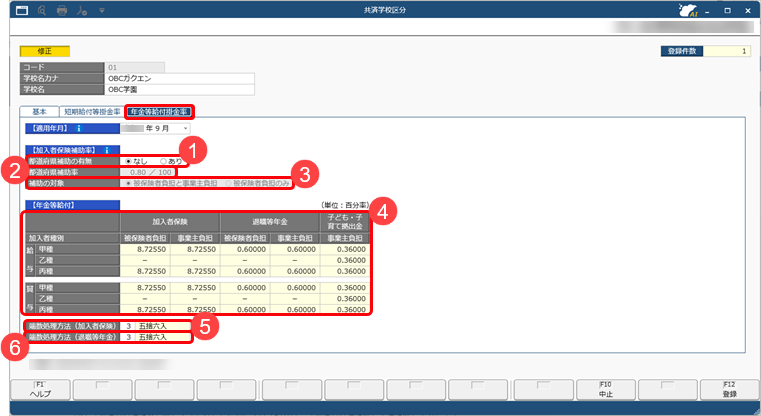
Task: Show info for 適用年月 label
Action: point(79,129)
